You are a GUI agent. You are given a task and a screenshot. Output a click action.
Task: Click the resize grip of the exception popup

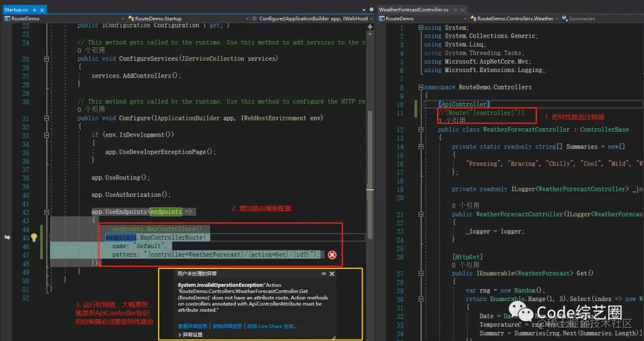pyautogui.click(x=333, y=337)
